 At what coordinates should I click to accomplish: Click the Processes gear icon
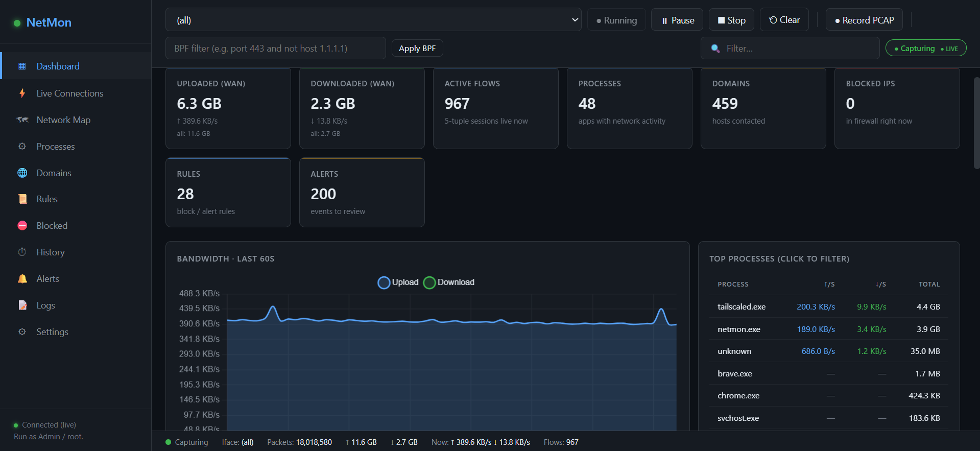tap(22, 146)
